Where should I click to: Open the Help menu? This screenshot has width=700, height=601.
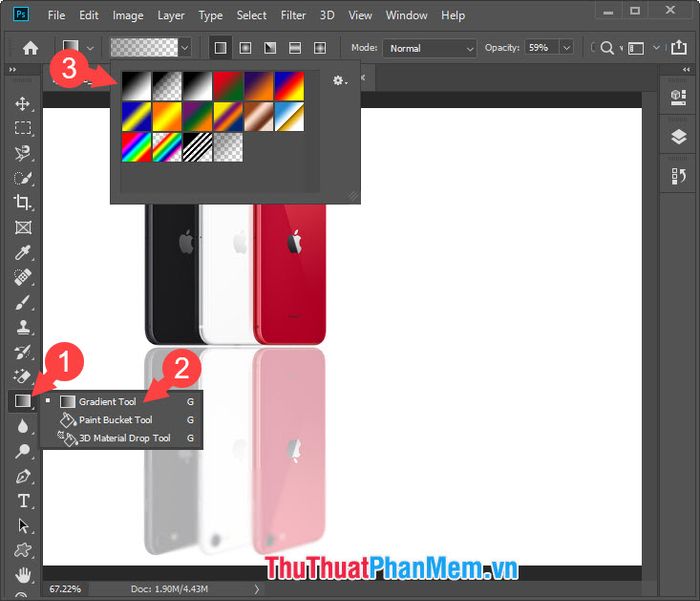[453, 15]
